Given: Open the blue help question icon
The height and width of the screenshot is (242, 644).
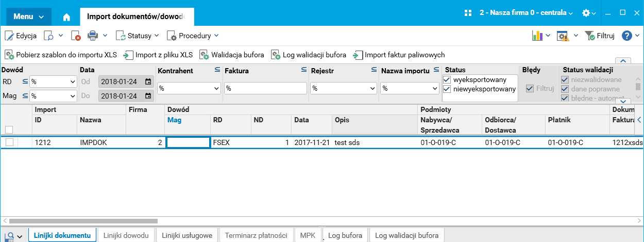Looking at the screenshot, I should click(626, 36).
